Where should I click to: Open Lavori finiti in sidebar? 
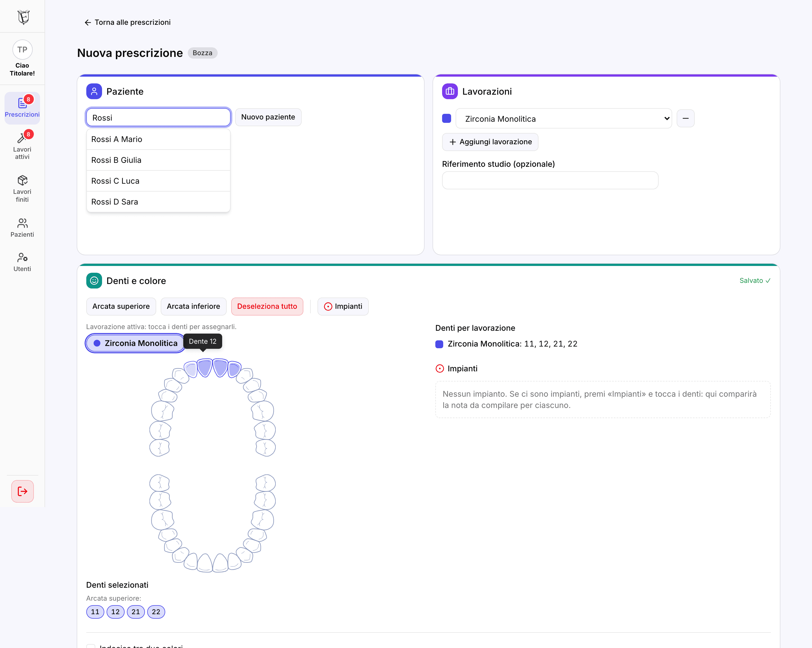pos(22,188)
